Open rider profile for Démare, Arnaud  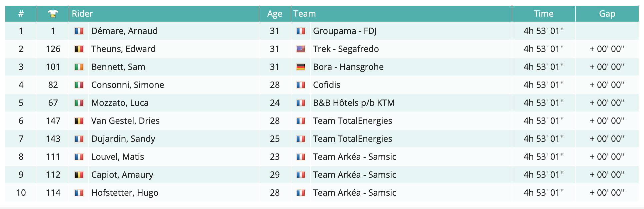point(124,31)
